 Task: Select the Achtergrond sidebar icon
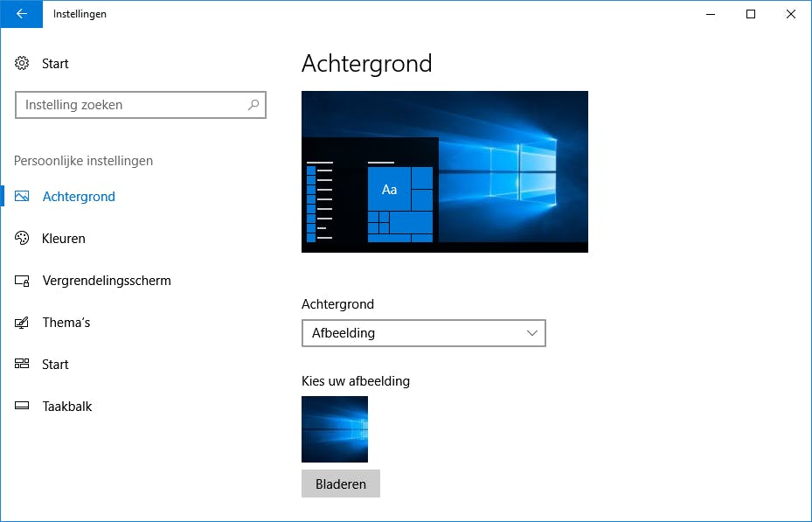point(21,196)
